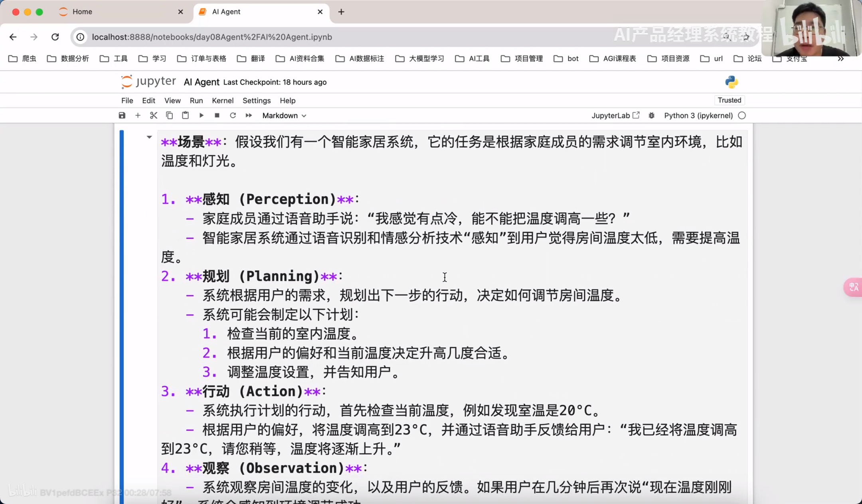Open the Markdown cell type dropdown
This screenshot has width=862, height=504.
point(284,116)
